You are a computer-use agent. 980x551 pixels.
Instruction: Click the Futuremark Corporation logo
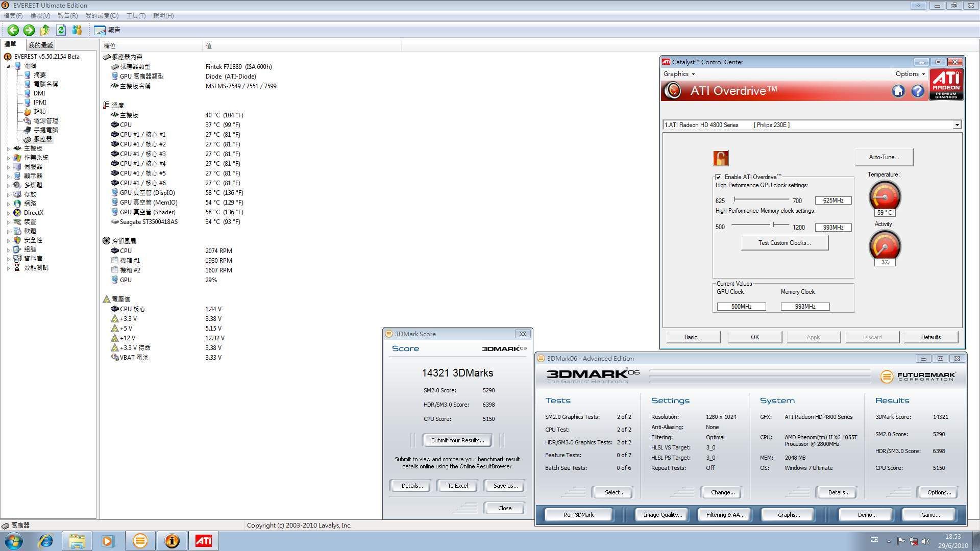(918, 377)
